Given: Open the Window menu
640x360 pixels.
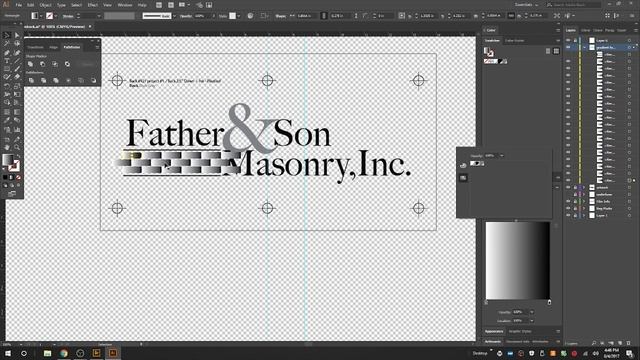Looking at the screenshot, I should [125, 5].
